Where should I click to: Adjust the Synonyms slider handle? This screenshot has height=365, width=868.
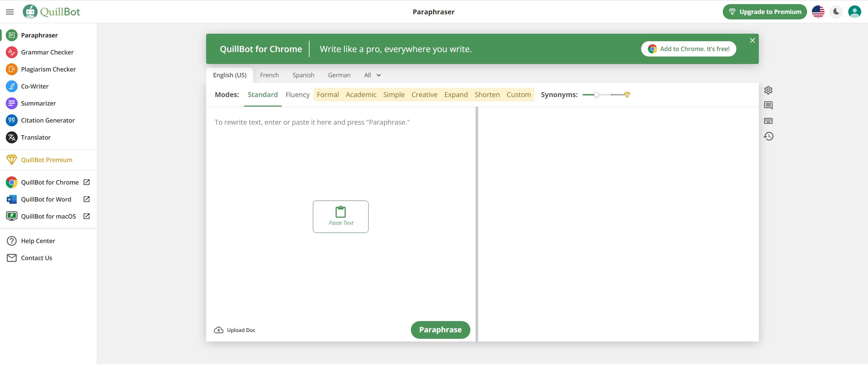pos(596,95)
